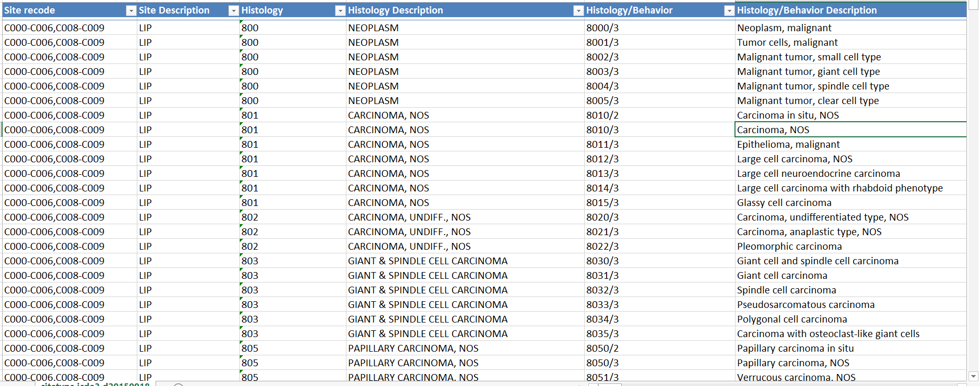Select cell '8031/3'
Screen dimensions: 980x386
tap(660, 275)
